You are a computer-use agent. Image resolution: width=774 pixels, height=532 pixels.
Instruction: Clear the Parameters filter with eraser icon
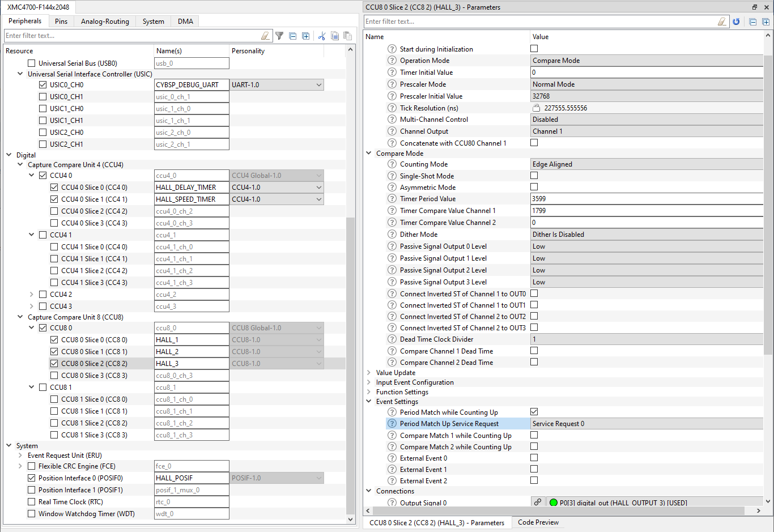point(722,22)
